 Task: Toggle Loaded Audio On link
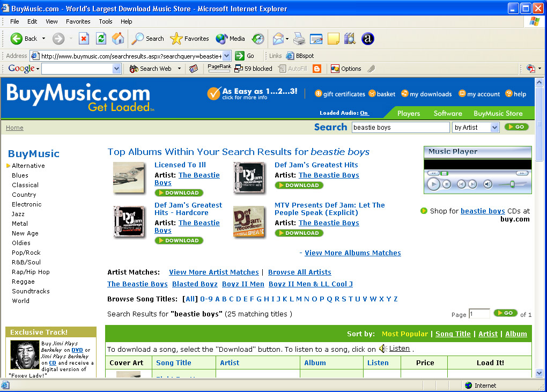coord(364,113)
